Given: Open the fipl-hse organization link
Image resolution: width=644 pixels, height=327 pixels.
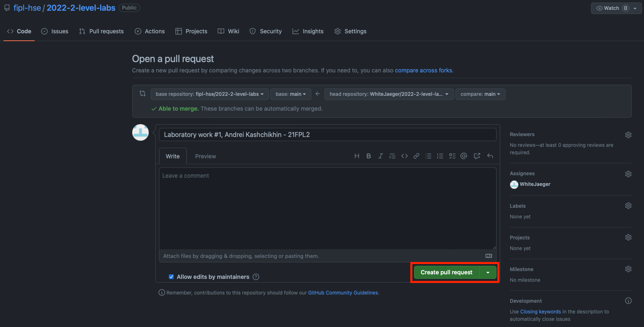Looking at the screenshot, I should coord(27,8).
